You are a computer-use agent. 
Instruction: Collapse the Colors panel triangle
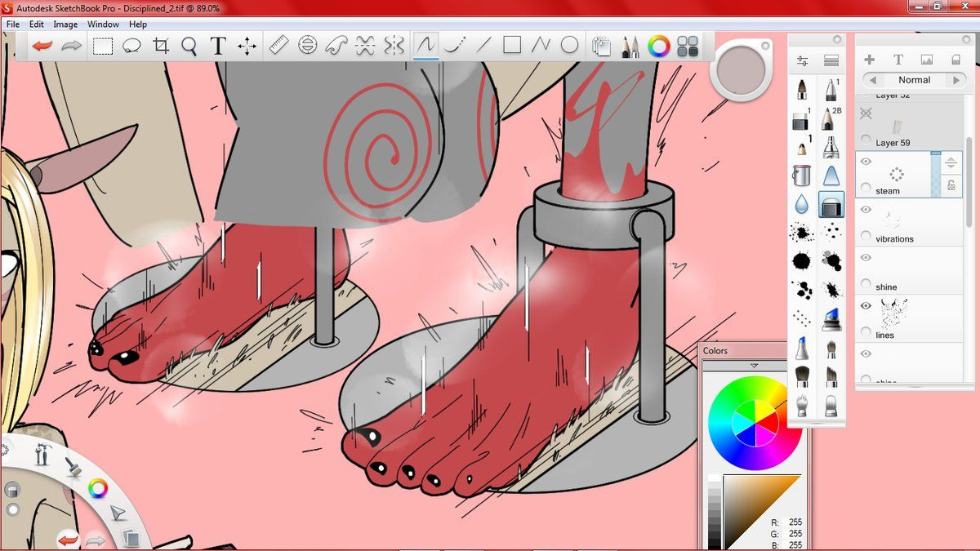click(x=754, y=366)
